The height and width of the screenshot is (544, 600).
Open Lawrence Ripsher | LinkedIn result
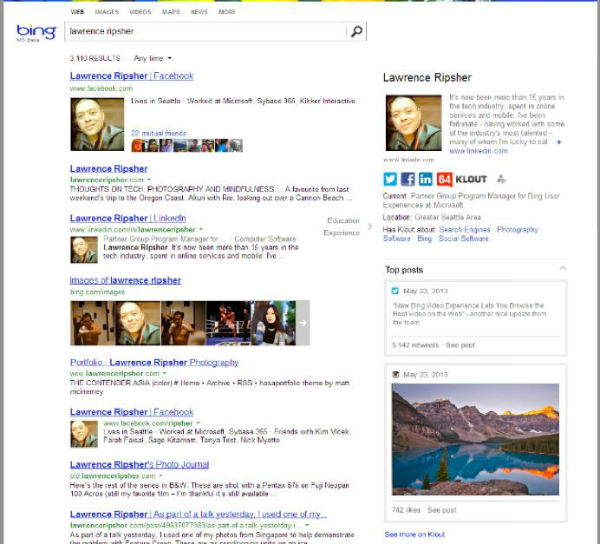(128, 218)
